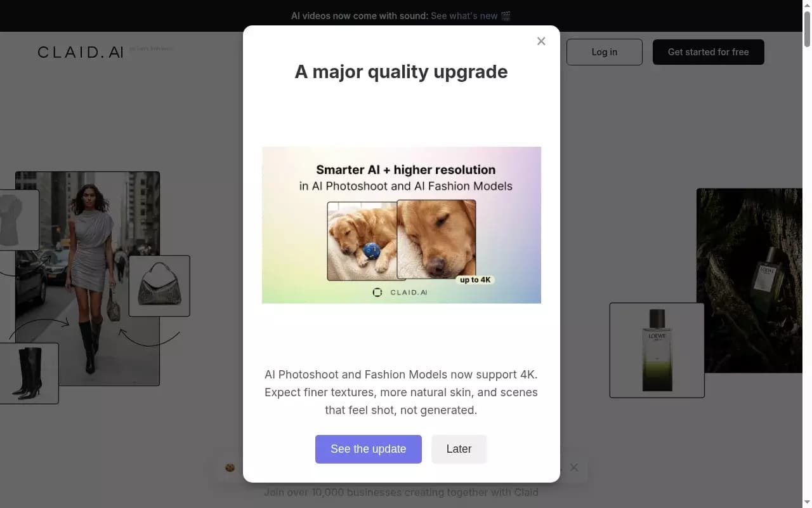Open the fashion model street photo
The width and height of the screenshot is (812, 508).
[88, 278]
